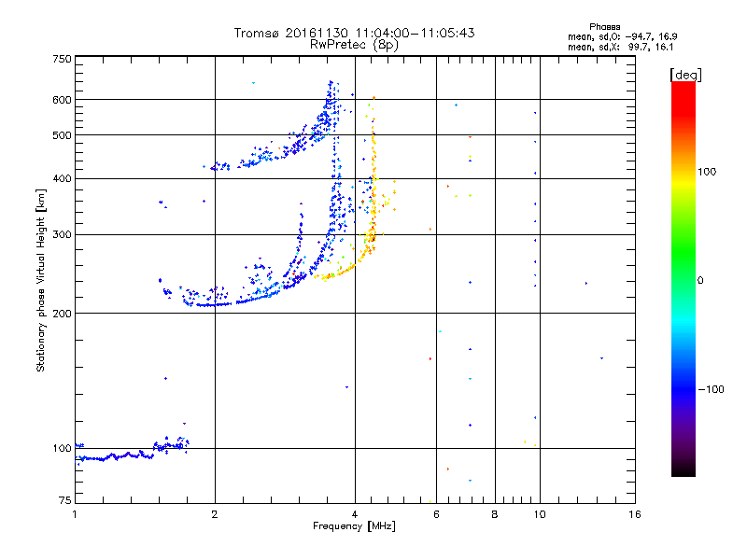Click the height axis label "500"
747x560 pixels.
62,135
